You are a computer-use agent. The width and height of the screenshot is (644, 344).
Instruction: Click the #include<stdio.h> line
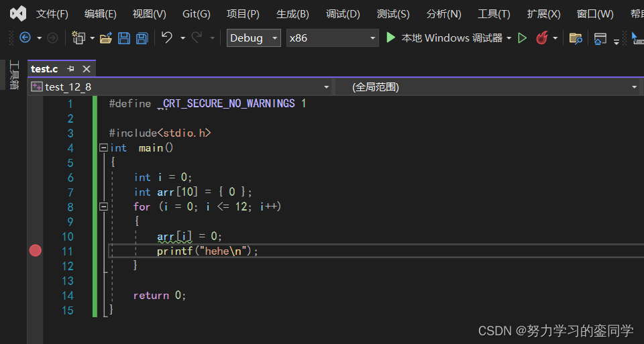coord(160,133)
